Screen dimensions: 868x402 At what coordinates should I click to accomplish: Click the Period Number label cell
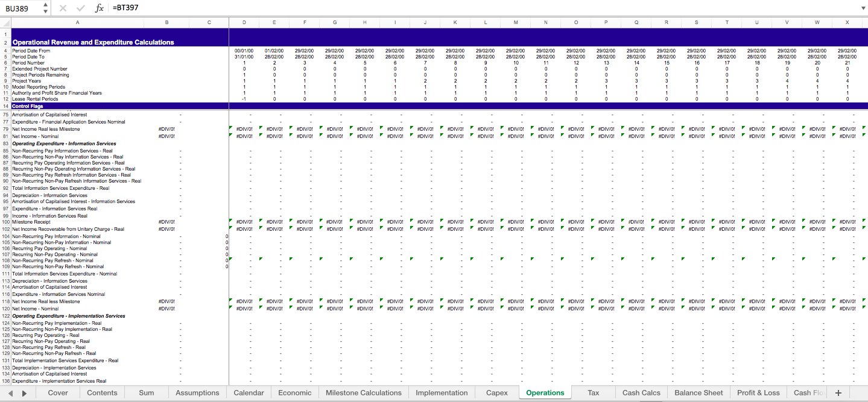(28, 63)
